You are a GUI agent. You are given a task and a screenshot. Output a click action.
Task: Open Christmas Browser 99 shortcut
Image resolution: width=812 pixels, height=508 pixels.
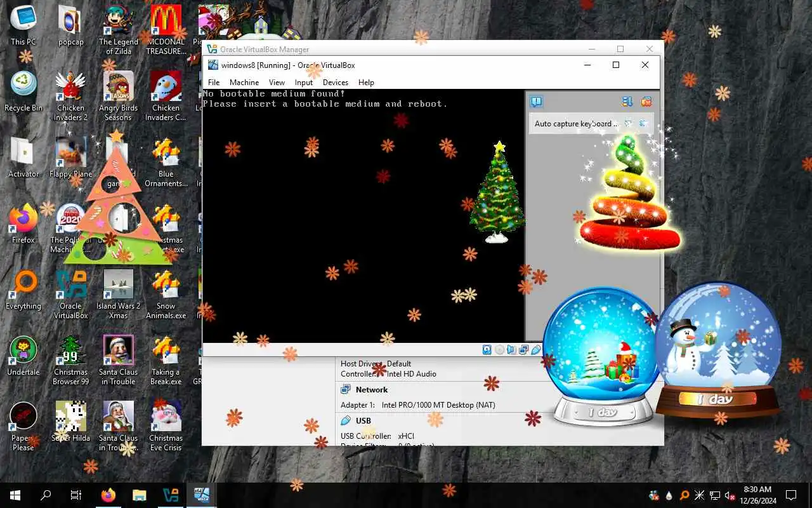click(71, 360)
